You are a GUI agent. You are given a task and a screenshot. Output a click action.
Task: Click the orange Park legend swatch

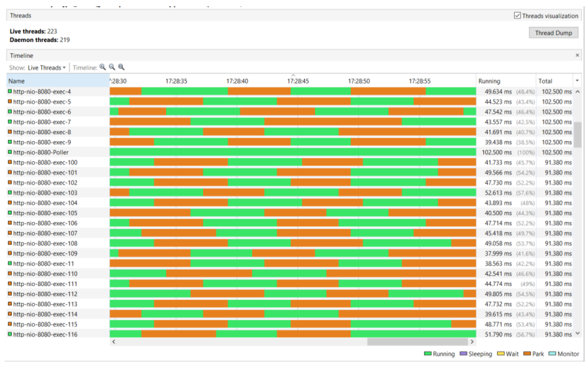[x=527, y=354]
